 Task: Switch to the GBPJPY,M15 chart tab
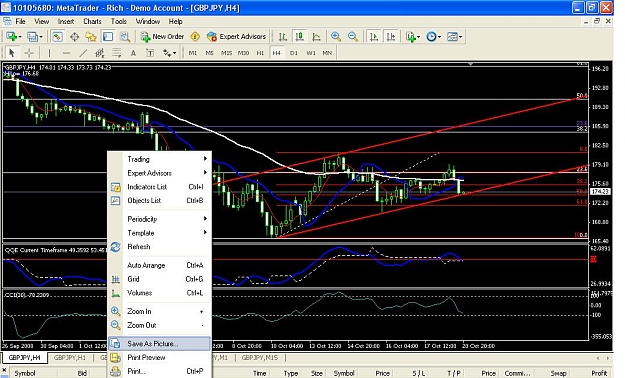coord(259,358)
